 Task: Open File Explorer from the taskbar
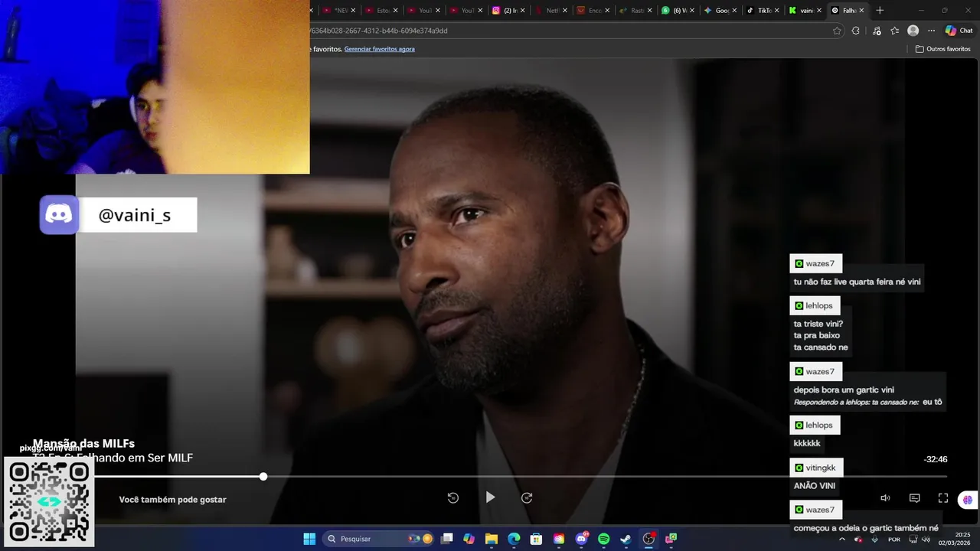(492, 539)
